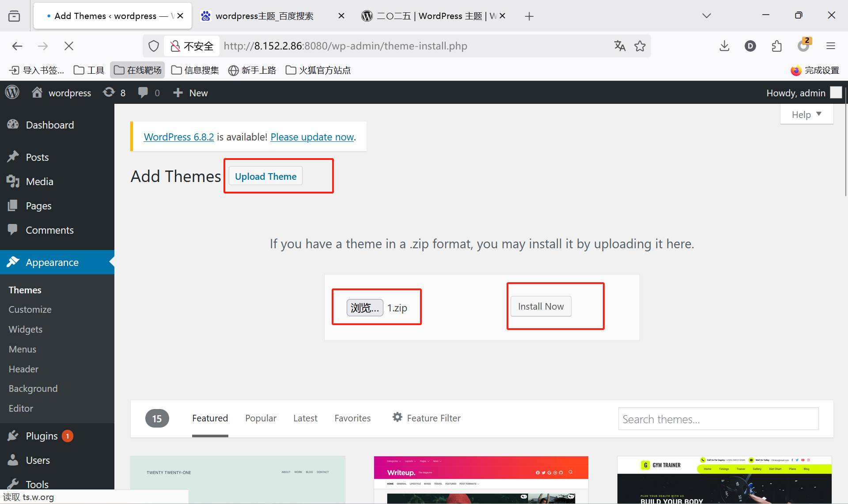Viewport: 848px width, 504px height.
Task: Close the wordpress主题 Baidu search tab
Action: [x=341, y=16]
